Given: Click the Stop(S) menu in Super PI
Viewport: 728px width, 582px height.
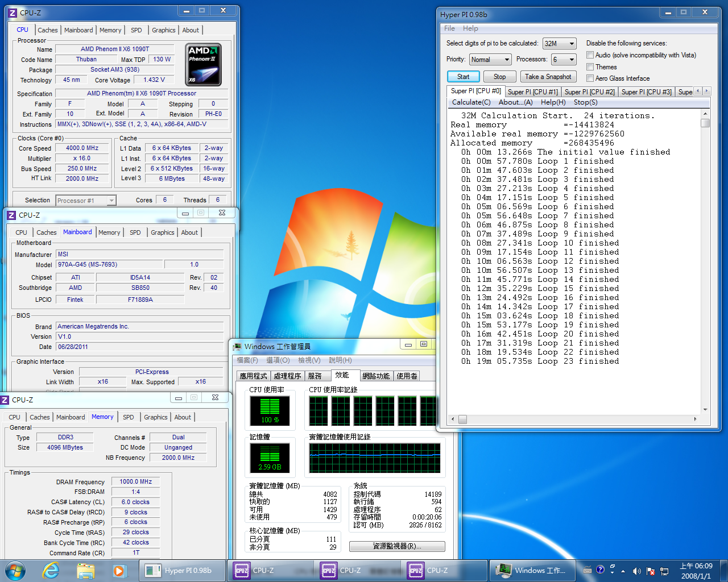Looking at the screenshot, I should 585,102.
